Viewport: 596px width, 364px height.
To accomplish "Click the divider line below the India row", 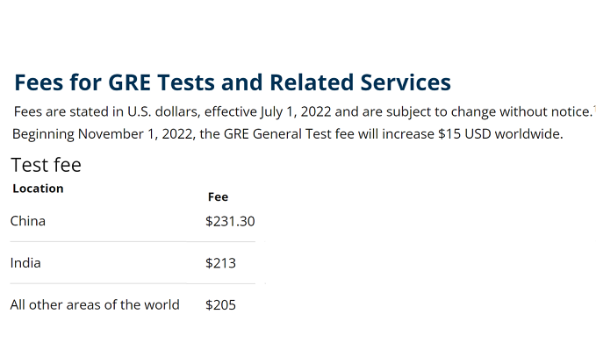I will coord(133,283).
